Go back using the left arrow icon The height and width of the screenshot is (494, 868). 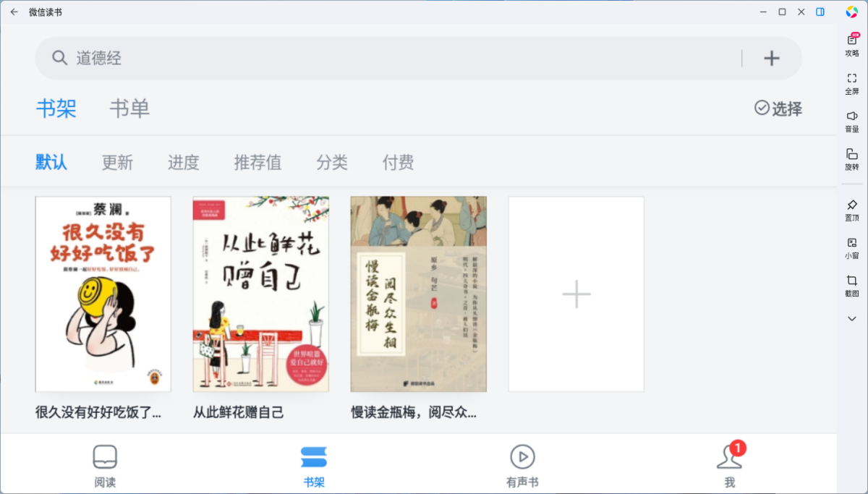pyautogui.click(x=14, y=12)
